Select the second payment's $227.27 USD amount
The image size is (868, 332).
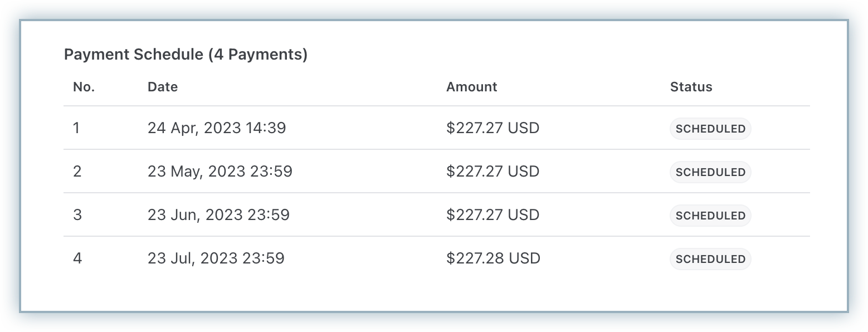pyautogui.click(x=492, y=172)
